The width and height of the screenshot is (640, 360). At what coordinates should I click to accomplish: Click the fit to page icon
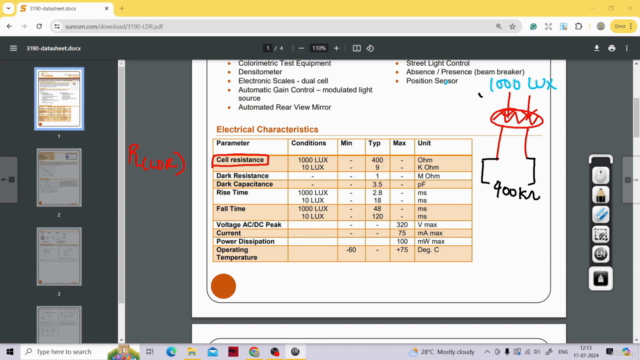pos(357,48)
